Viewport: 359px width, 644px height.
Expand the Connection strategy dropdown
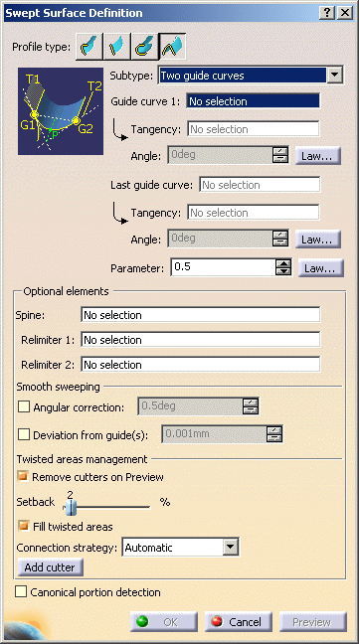coord(231,547)
